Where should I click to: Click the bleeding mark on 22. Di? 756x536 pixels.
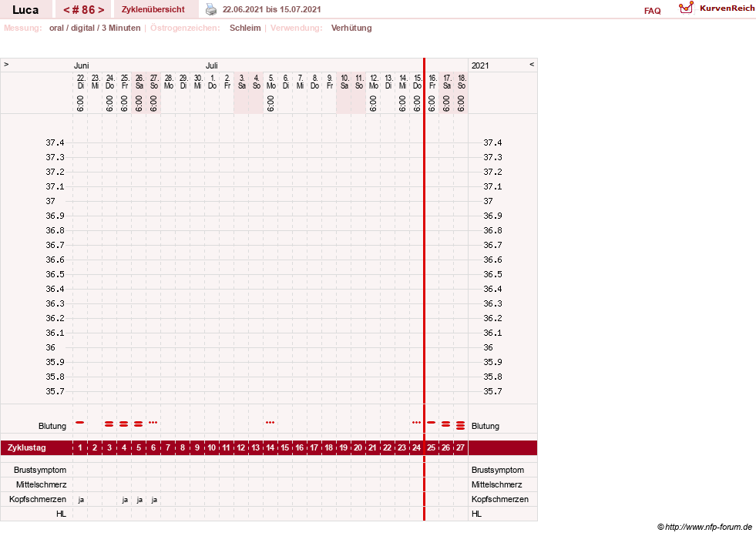(x=80, y=422)
